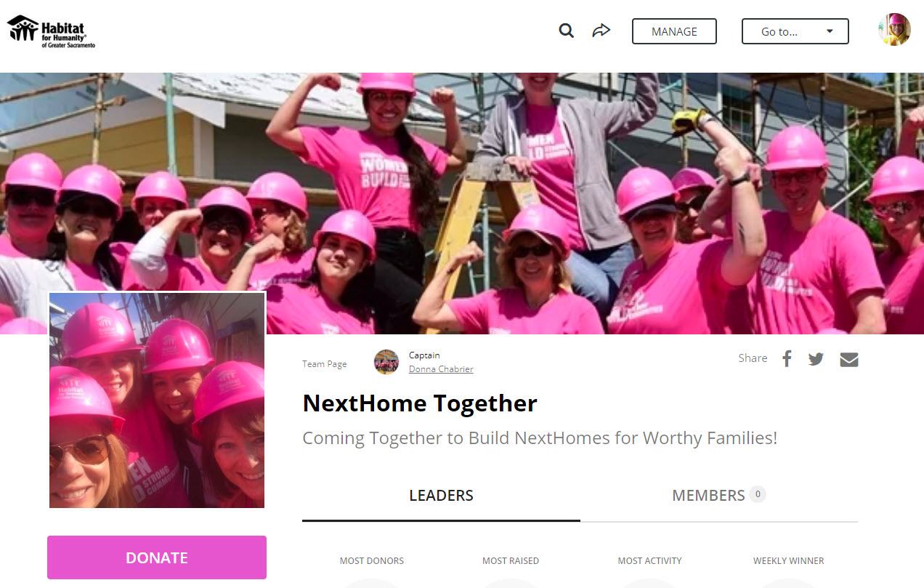The width and height of the screenshot is (924, 588).
Task: Click the captain's small avatar picture
Action: [386, 362]
